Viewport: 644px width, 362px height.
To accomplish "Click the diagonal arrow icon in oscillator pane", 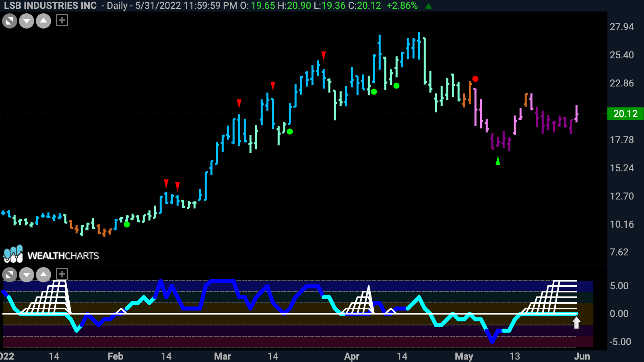I will pos(10,275).
